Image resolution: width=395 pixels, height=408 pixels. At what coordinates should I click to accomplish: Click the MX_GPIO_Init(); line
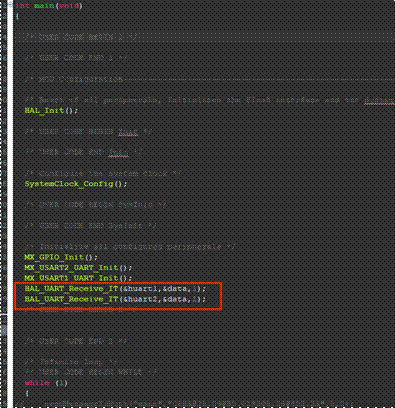coord(61,257)
